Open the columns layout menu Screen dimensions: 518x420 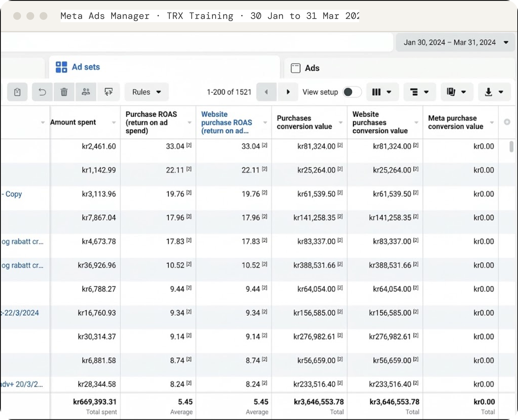click(382, 92)
